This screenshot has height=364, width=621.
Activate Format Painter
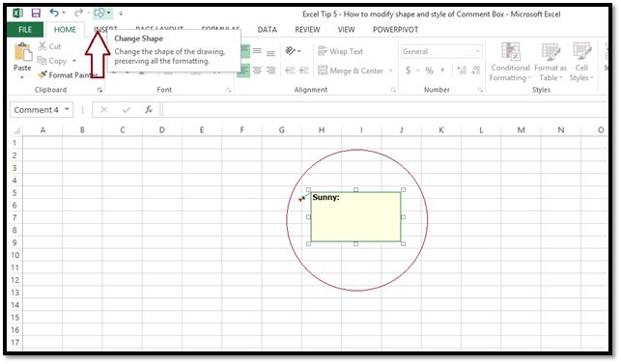(68, 75)
